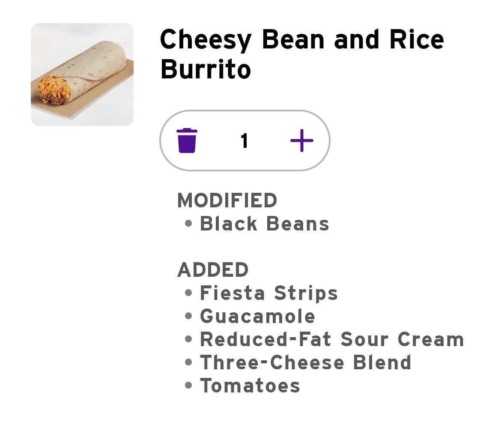Click the bullet beside Reduced-Fat Sour Cream
504x434 pixels.
click(188, 339)
